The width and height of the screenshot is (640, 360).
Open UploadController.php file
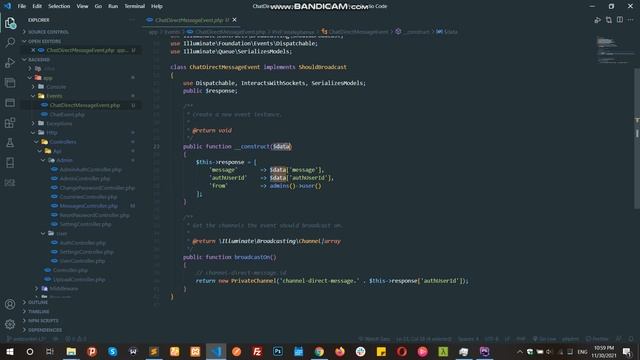79,280
